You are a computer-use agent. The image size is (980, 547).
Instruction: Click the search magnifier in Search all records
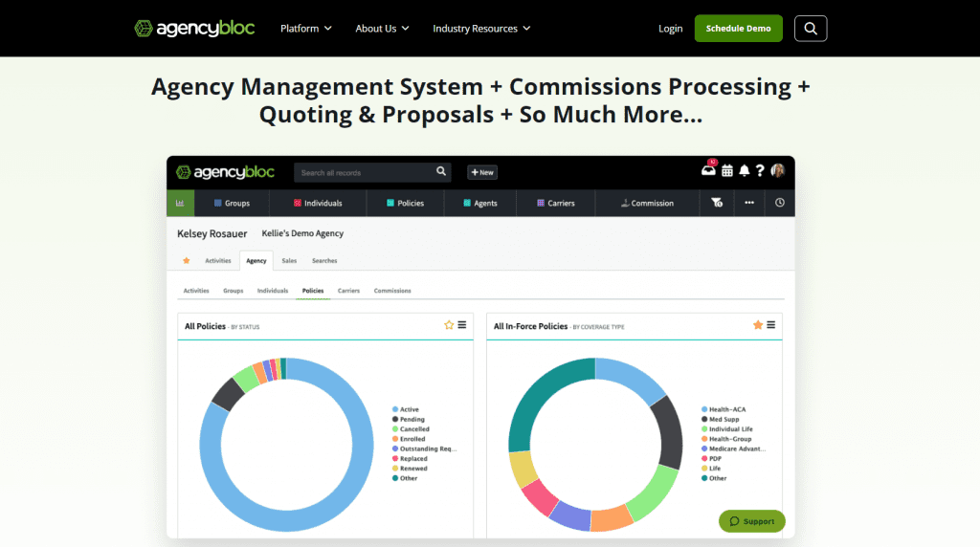(441, 172)
